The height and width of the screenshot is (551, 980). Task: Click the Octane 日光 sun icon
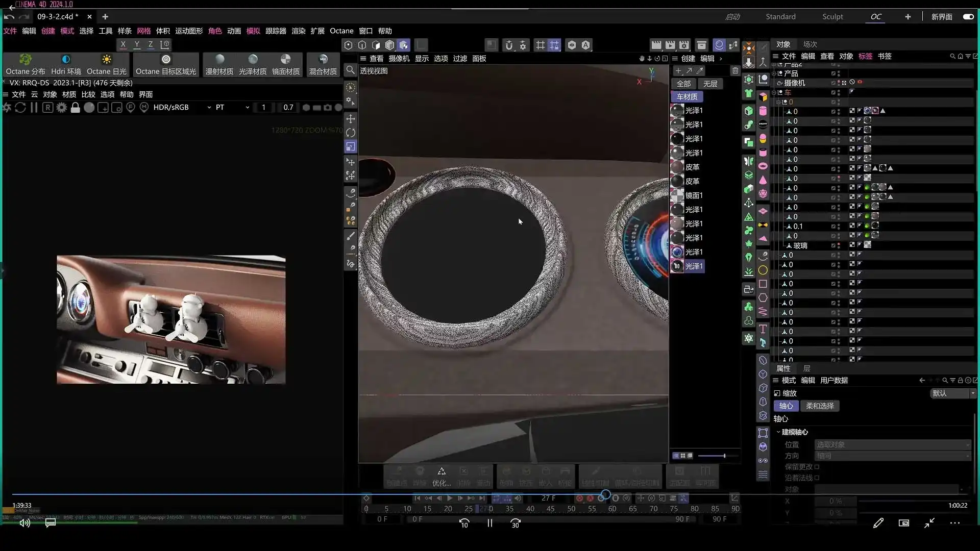(x=106, y=60)
